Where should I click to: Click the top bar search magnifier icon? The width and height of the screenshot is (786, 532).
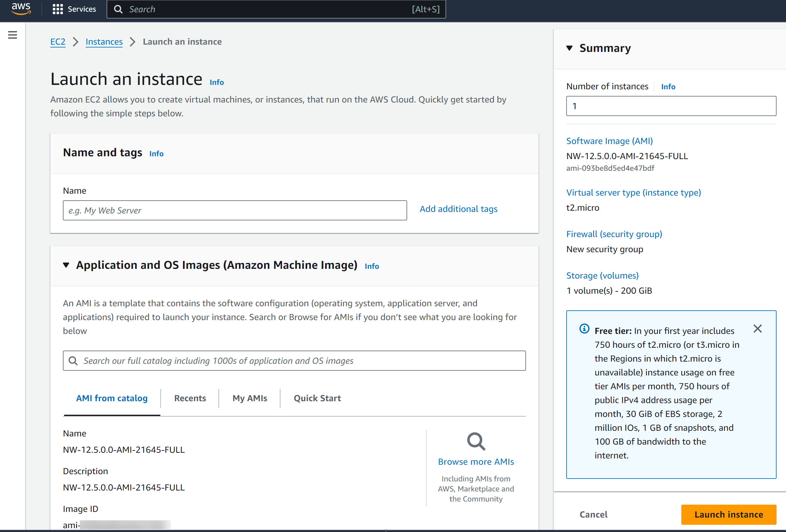pyautogui.click(x=118, y=9)
